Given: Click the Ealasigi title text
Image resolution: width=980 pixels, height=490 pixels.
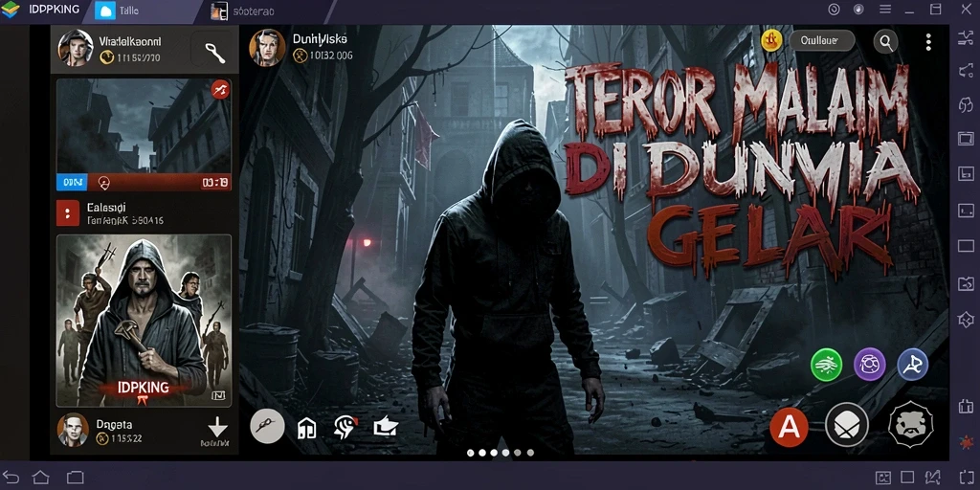Looking at the screenshot, I should click(x=106, y=207).
